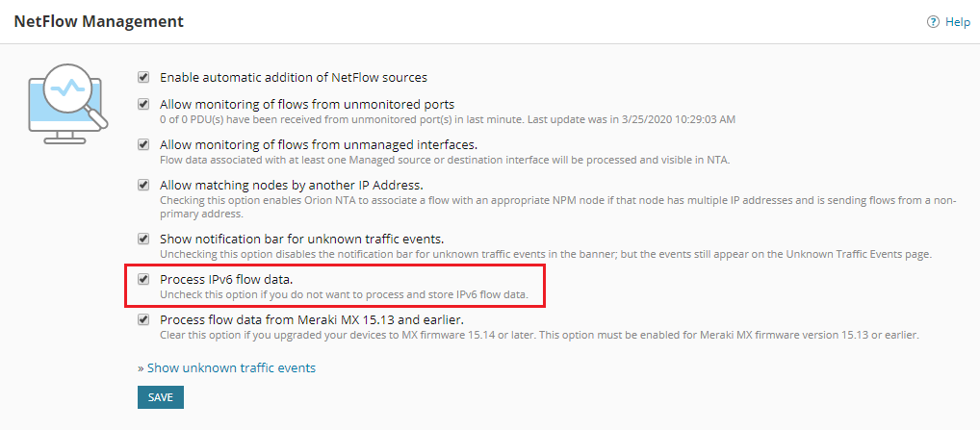Uncheck the unmonitored ports flow monitoring checkbox

[x=144, y=104]
